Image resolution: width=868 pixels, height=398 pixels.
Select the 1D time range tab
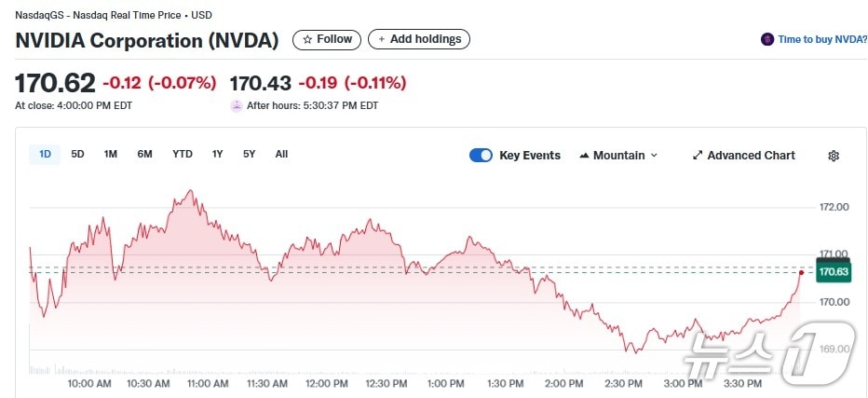pyautogui.click(x=45, y=155)
